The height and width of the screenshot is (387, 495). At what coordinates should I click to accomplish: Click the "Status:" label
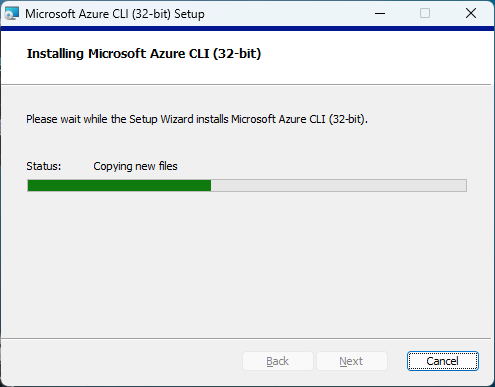[44, 166]
